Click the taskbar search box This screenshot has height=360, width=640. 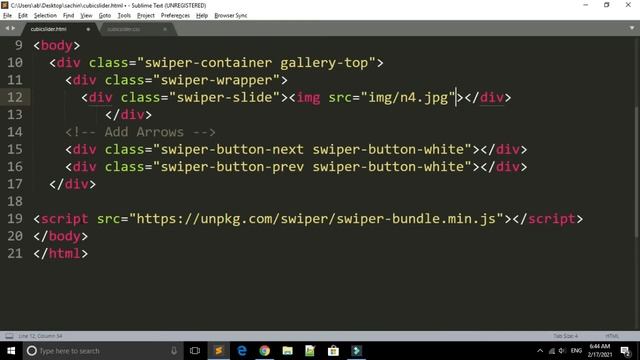(102, 351)
